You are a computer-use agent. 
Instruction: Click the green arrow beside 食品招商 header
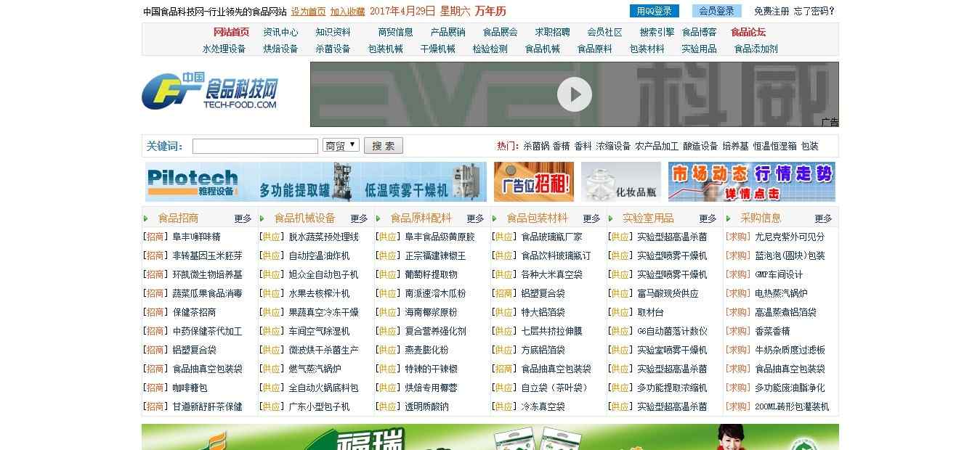(145, 216)
